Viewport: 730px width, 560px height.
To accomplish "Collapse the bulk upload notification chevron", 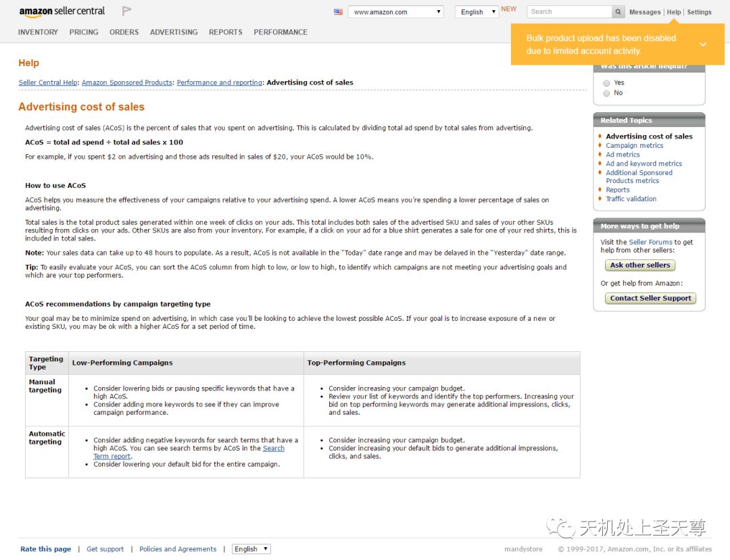I will coord(702,45).
